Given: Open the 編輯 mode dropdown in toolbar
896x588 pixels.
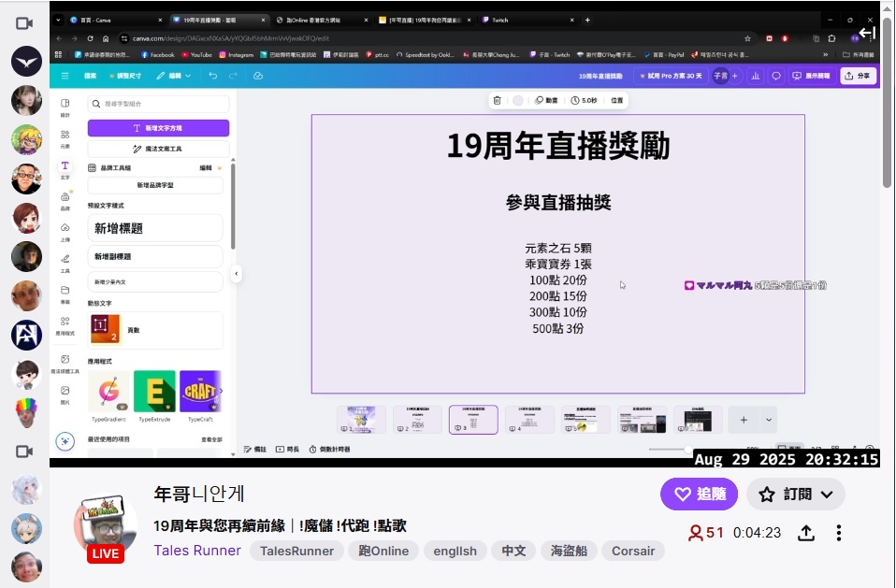Looking at the screenshot, I should tap(174, 76).
